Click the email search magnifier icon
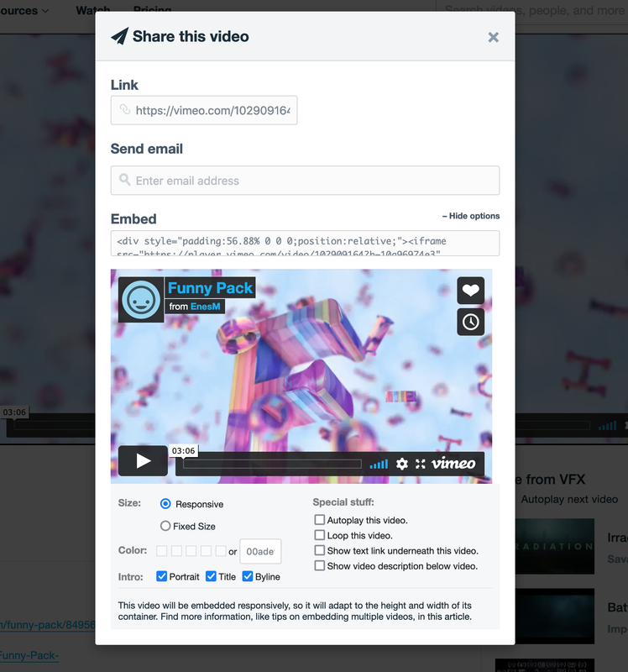The height and width of the screenshot is (672, 628). click(x=124, y=180)
